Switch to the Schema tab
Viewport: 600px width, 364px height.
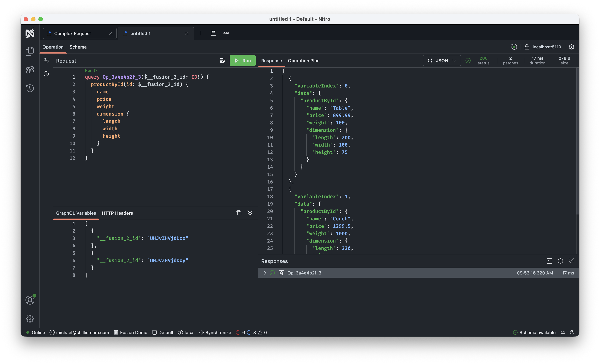(x=78, y=47)
